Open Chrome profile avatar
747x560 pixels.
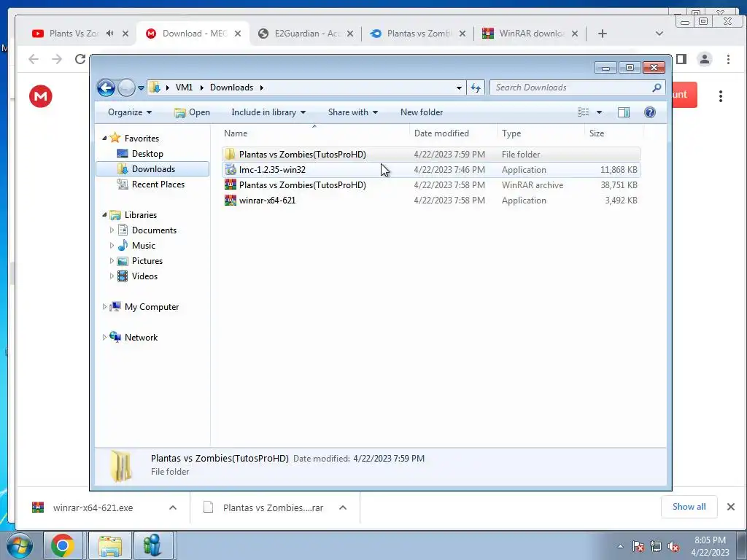(x=705, y=59)
